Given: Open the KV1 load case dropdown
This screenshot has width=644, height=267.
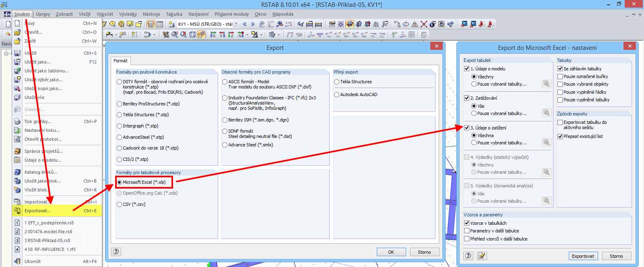Looking at the screenshot, I should click(236, 24).
